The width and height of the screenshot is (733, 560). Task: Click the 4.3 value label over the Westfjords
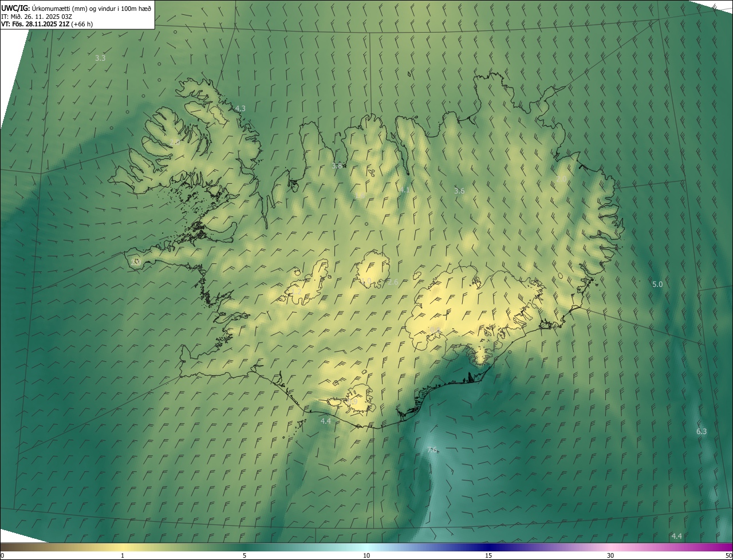pos(241,108)
